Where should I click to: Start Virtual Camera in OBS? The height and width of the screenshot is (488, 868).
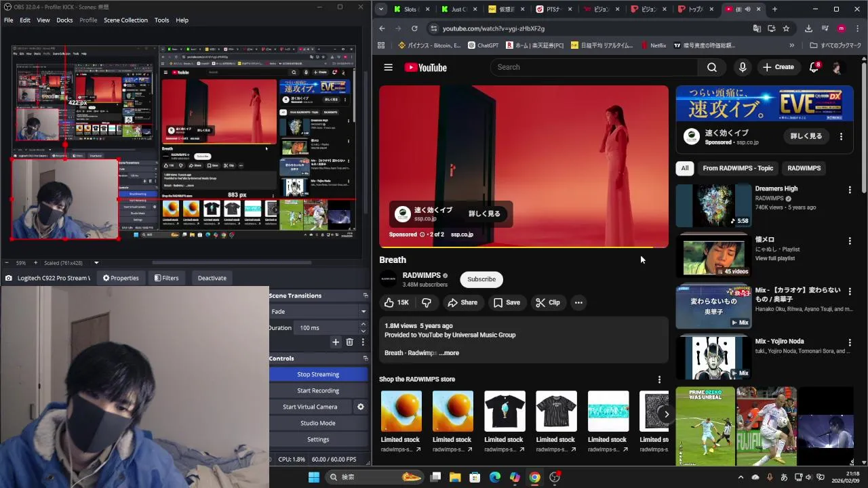311,407
